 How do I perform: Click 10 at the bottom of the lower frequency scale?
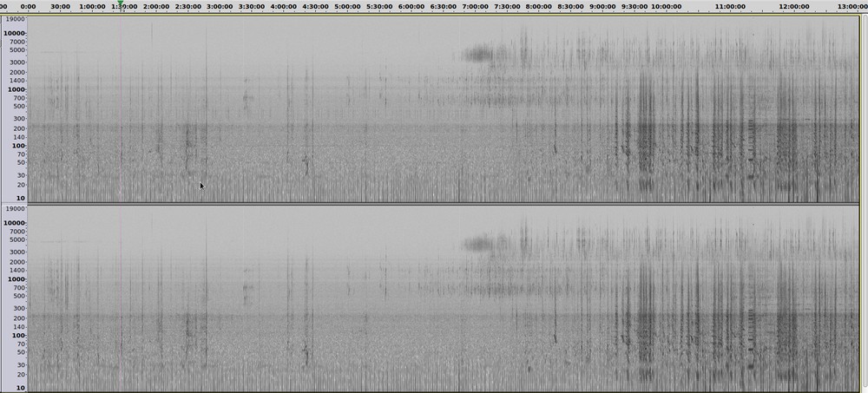20,388
